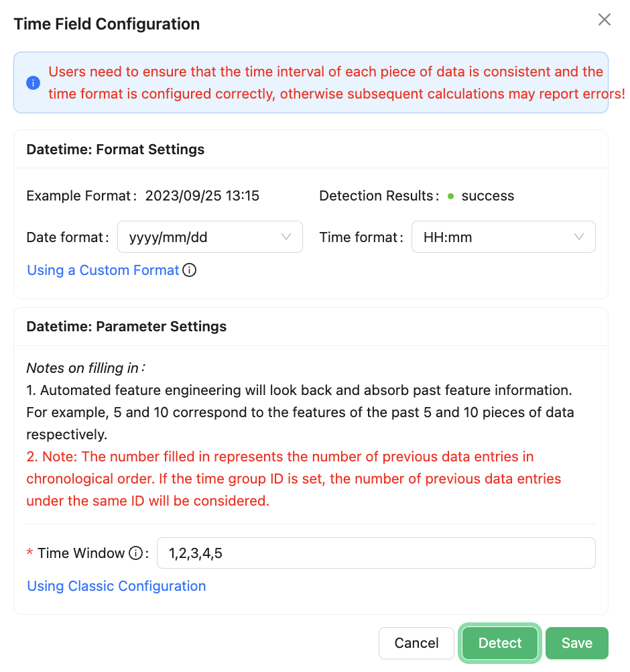Screen dimensions: 630x672
Task: Click the Datetime: Format Settings header
Action: tap(115, 150)
